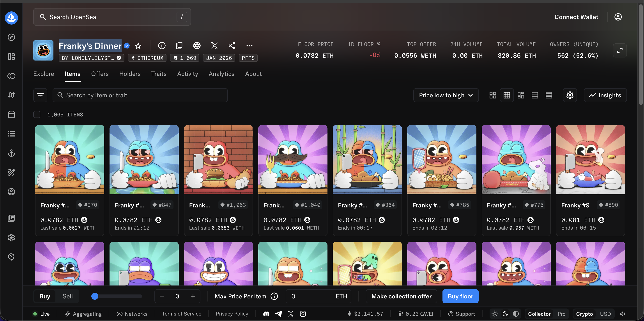This screenshot has height=321, width=644.
Task: Click the footer X social icon
Action: point(290,314)
